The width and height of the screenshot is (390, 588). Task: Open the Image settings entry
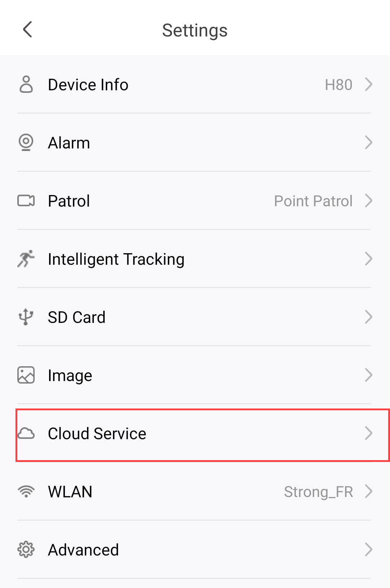click(70, 376)
